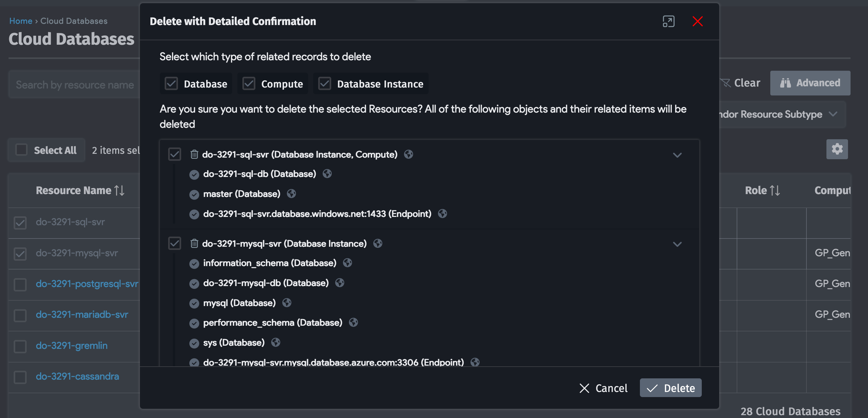The image size is (868, 418).
Task: Collapse the do-3291-mysql-svr related items
Action: 677,244
